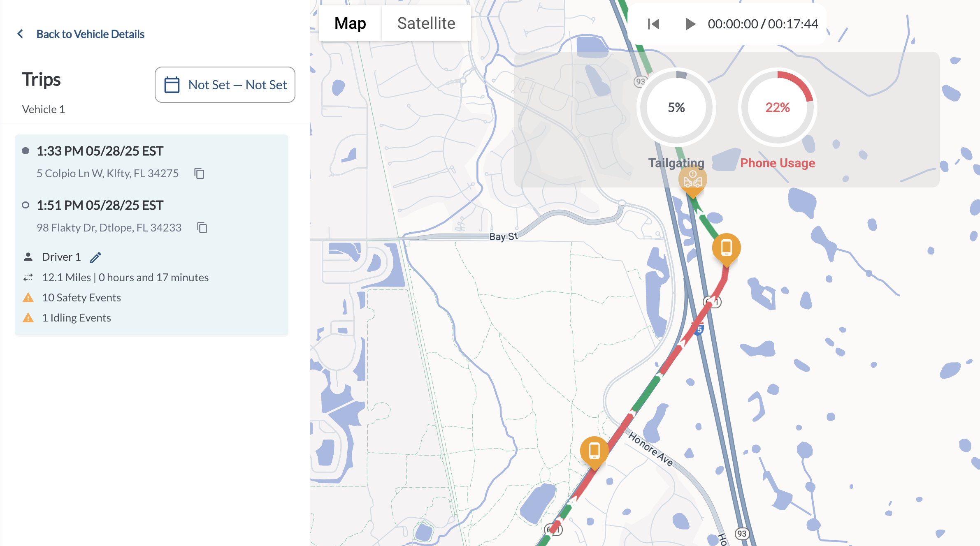The image size is (980, 546).
Task: Open the date range calendar icon
Action: (172, 85)
